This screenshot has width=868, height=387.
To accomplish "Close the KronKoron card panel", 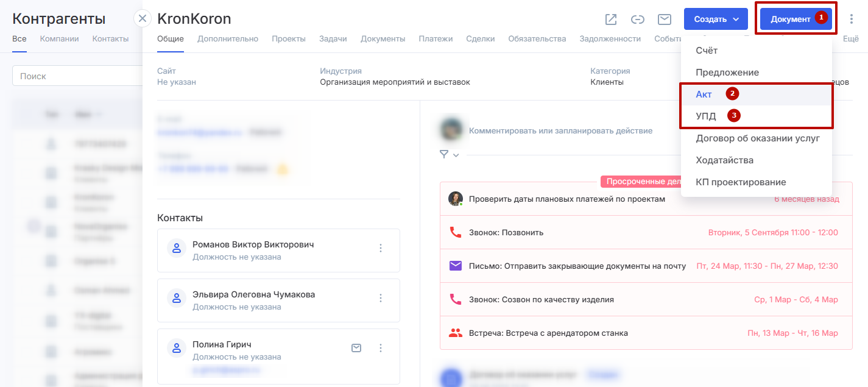I will point(143,19).
